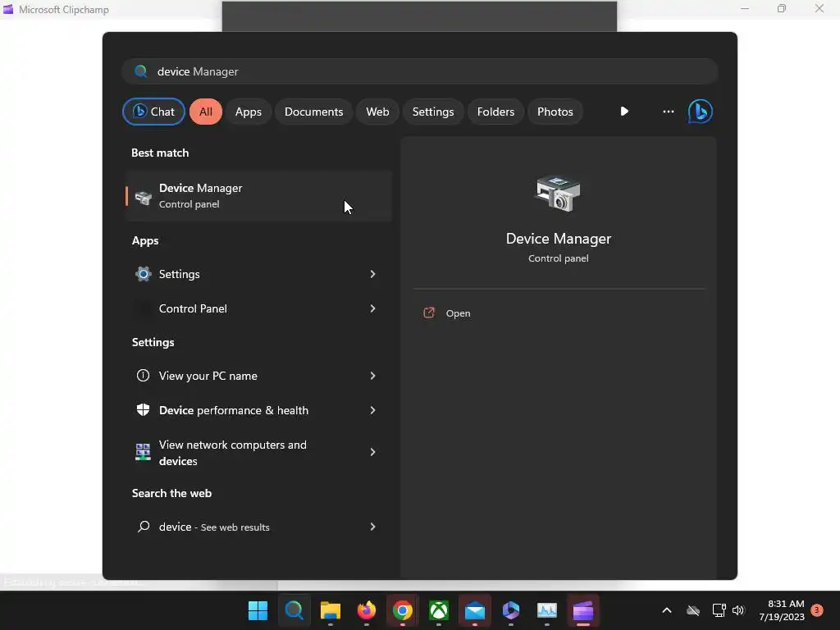
Task: Click the network status tray icon
Action: click(719, 610)
